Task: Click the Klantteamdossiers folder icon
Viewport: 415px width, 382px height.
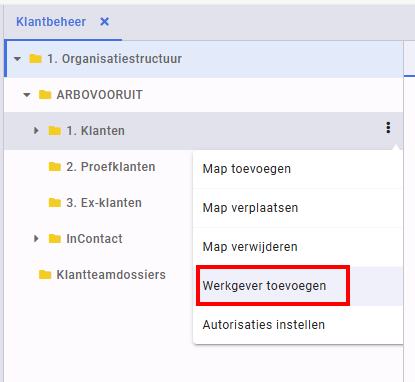Action: tap(45, 275)
